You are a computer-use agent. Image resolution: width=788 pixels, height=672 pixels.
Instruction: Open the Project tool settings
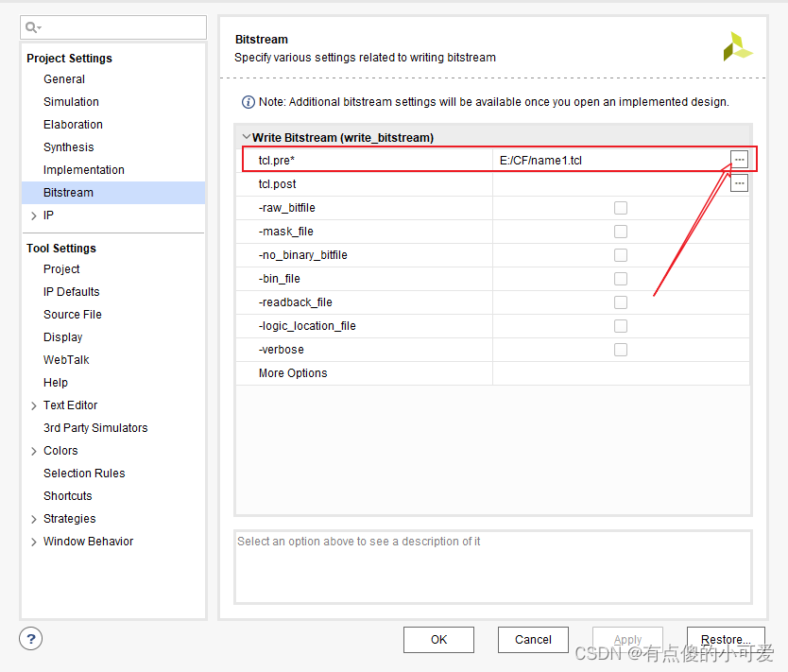pos(61,269)
